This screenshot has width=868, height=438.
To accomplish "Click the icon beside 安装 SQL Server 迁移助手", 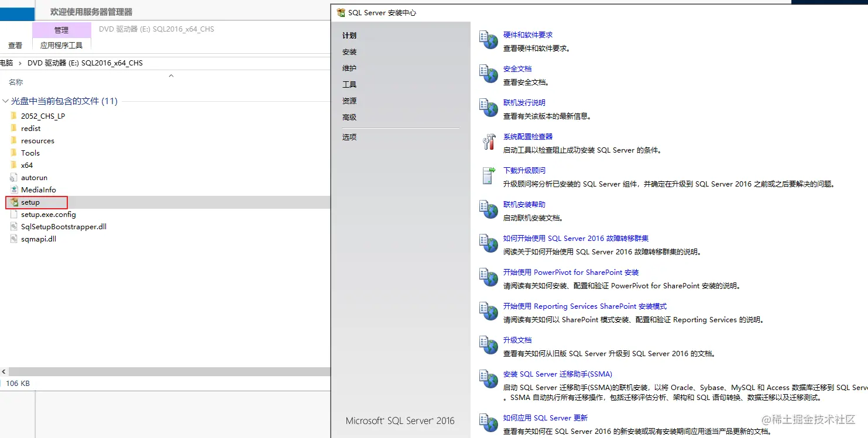I will coord(488,380).
